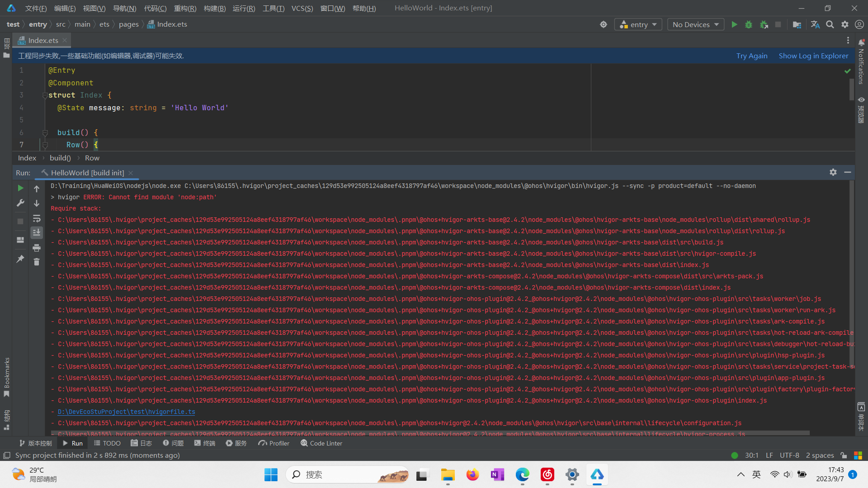Open the Project Structure icon
This screenshot has width=868, height=488.
pyautogui.click(x=797, y=24)
